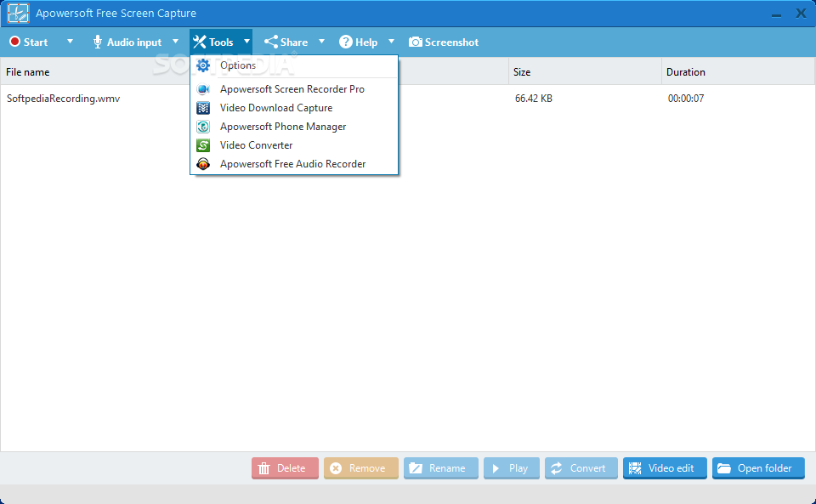This screenshot has height=504, width=816.
Task: Click the Share network icon
Action: [270, 42]
